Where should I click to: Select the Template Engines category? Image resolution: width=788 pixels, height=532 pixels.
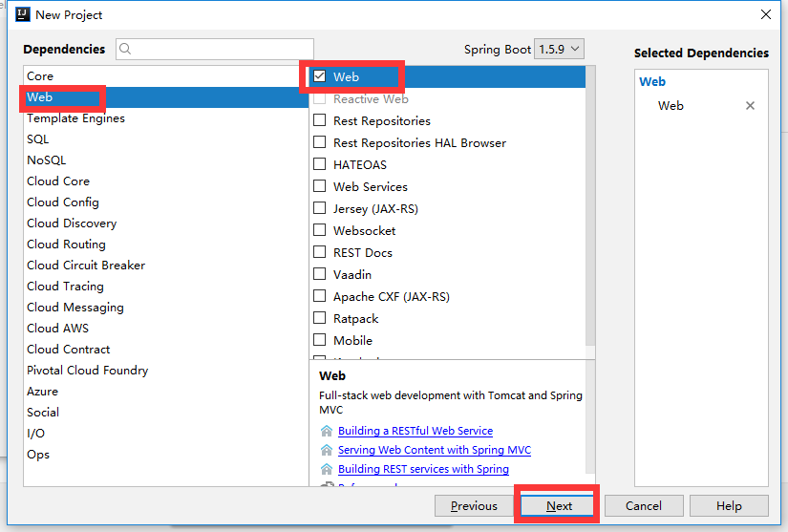click(166, 118)
